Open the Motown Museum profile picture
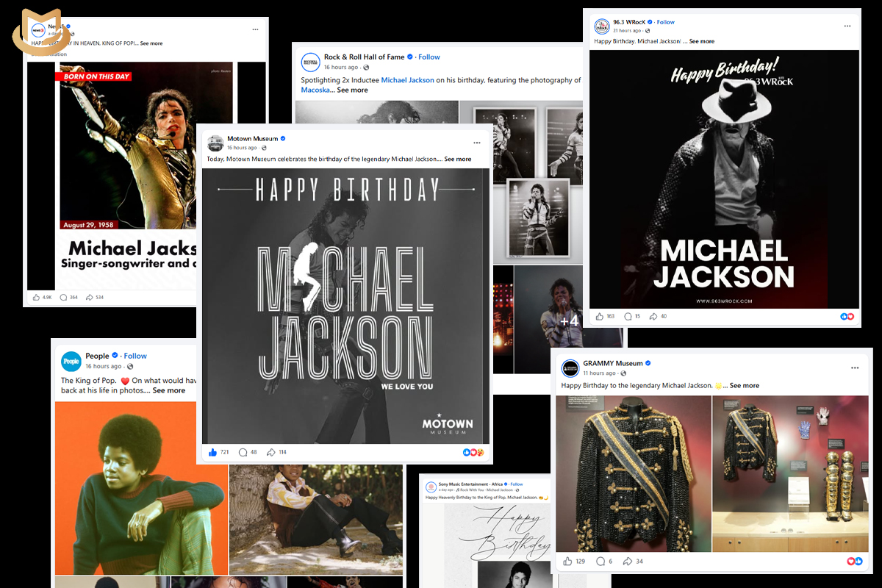Image resolution: width=882 pixels, height=588 pixels. [x=215, y=143]
